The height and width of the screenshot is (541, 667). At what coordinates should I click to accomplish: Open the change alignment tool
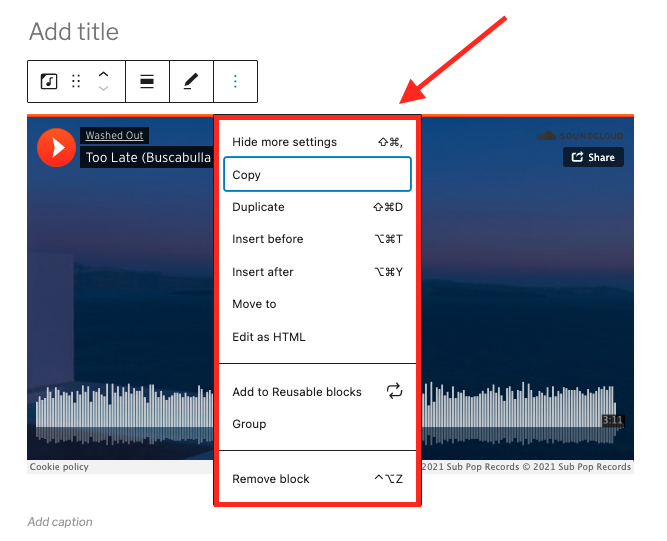(147, 81)
